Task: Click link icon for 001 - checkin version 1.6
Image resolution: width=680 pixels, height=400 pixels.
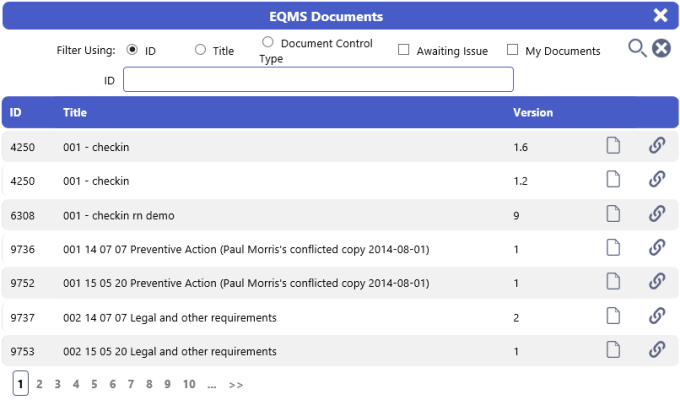Action: click(x=657, y=145)
